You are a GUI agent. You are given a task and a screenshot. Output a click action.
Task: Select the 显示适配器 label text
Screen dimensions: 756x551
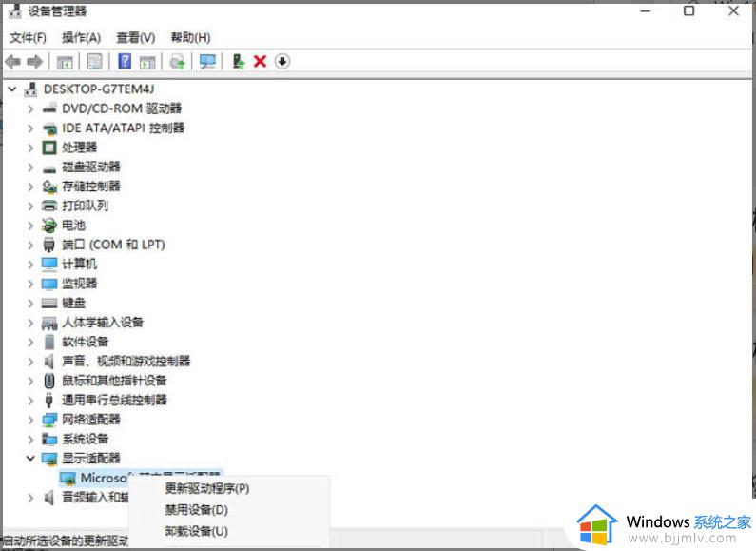[90, 458]
